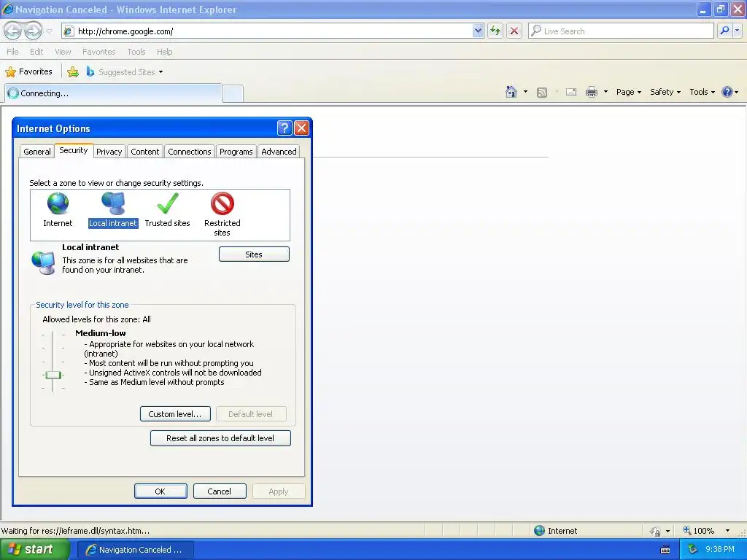Open the Tools command bar menu
This screenshot has height=560, width=747.
point(702,92)
